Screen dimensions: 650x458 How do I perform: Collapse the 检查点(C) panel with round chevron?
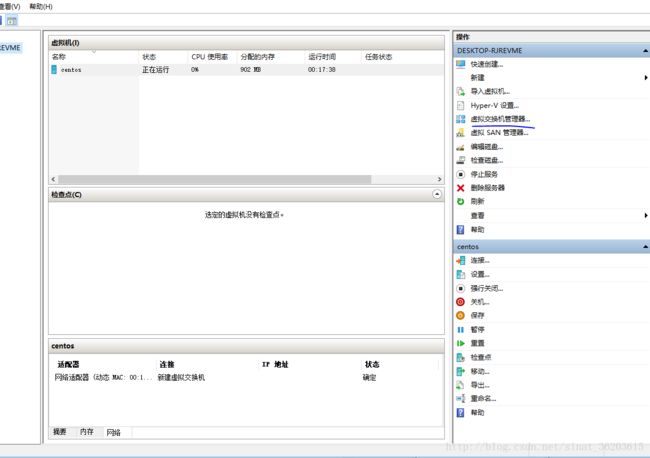pos(437,194)
